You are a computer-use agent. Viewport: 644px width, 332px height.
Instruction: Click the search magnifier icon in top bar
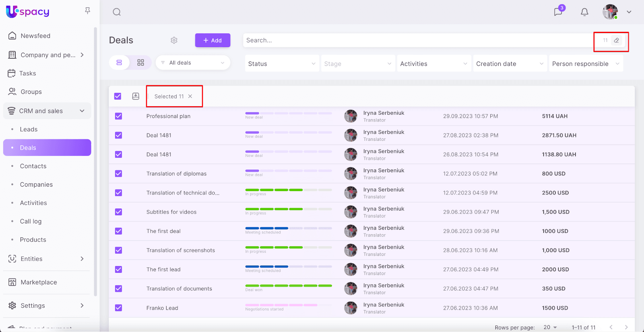click(x=117, y=12)
